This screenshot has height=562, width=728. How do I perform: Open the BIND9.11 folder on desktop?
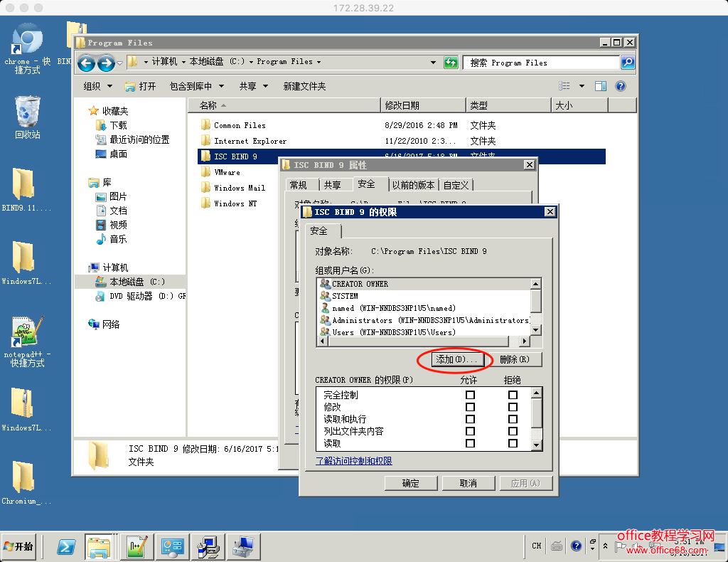coord(26,189)
